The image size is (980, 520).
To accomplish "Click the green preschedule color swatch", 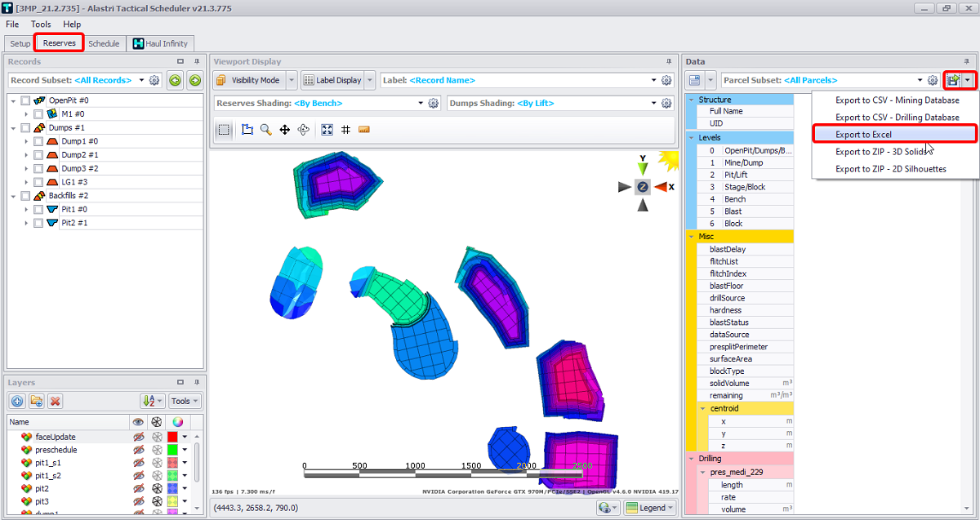I will pos(172,450).
